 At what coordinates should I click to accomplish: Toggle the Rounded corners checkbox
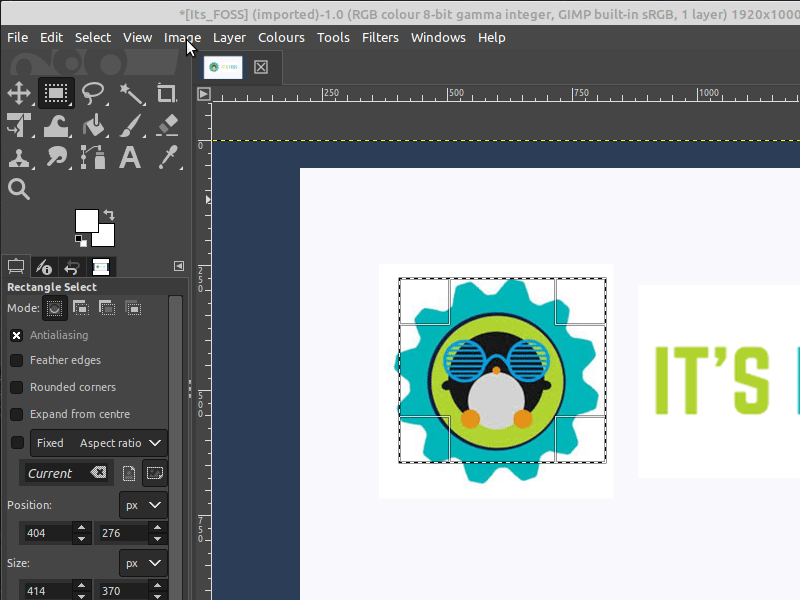[x=17, y=387]
